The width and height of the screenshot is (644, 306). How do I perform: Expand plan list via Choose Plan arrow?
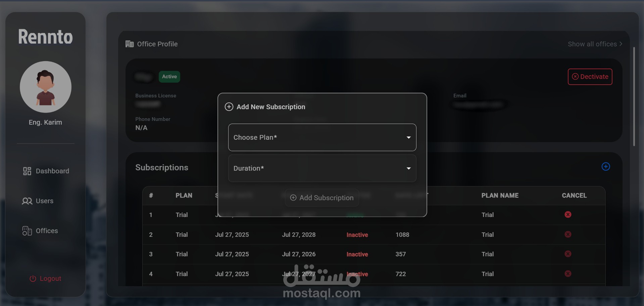pyautogui.click(x=408, y=137)
